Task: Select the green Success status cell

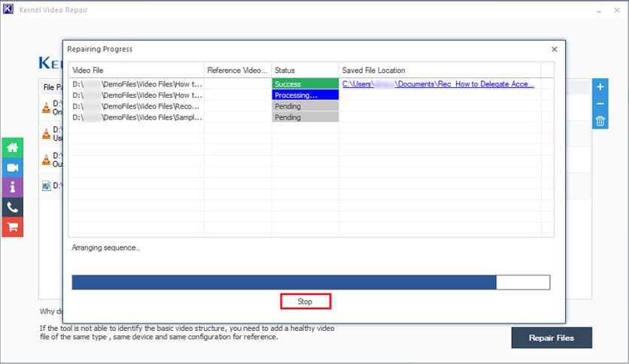Action: click(x=305, y=84)
